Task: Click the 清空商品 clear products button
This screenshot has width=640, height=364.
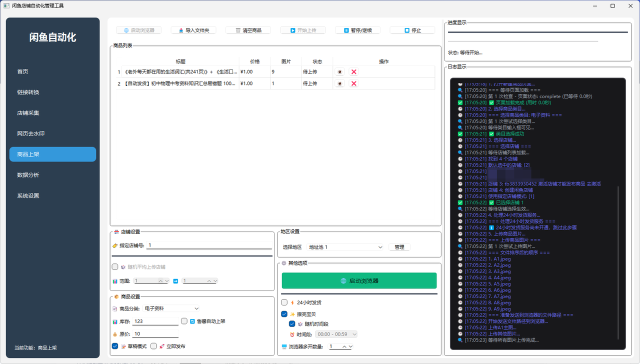Action: click(248, 30)
